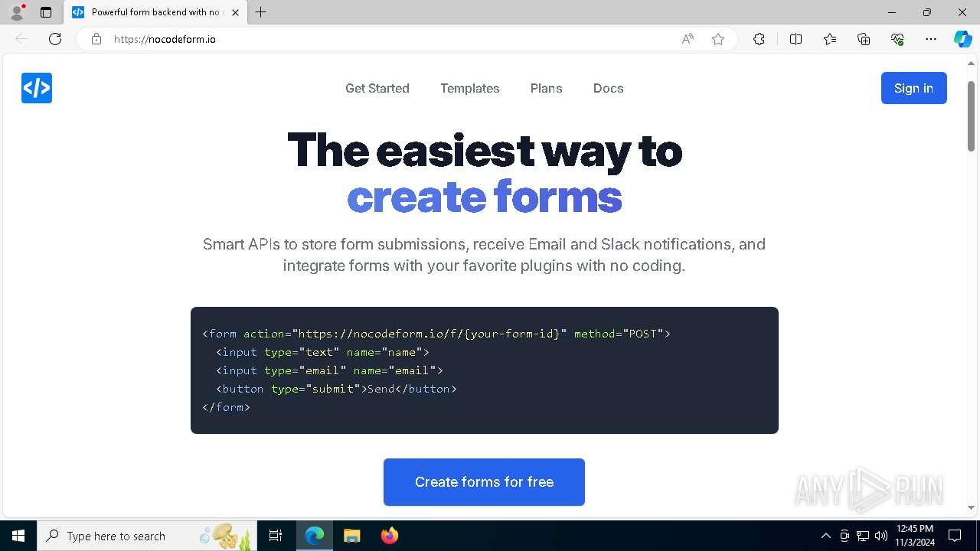980x551 pixels.
Task: Close the Powerful form backend tab
Action: 235,12
